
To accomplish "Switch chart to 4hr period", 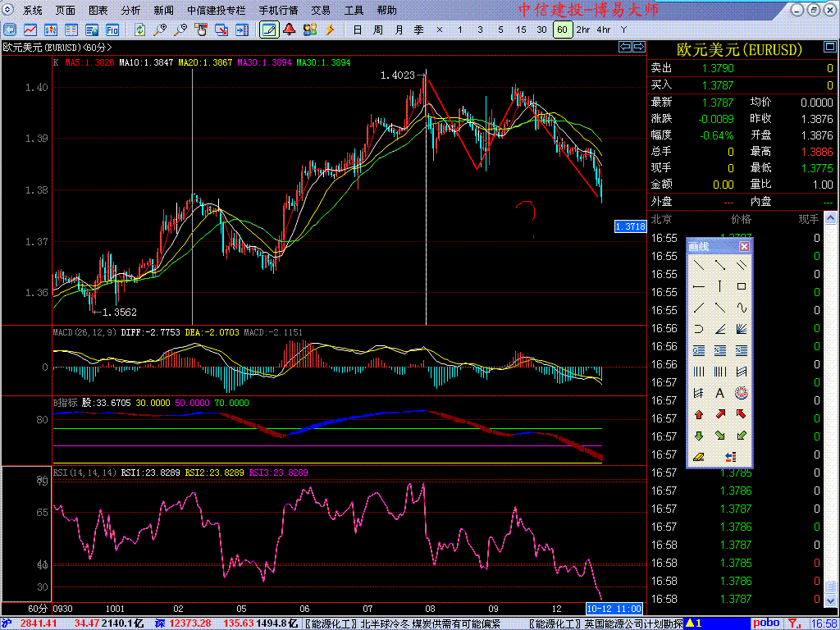I will [x=604, y=30].
